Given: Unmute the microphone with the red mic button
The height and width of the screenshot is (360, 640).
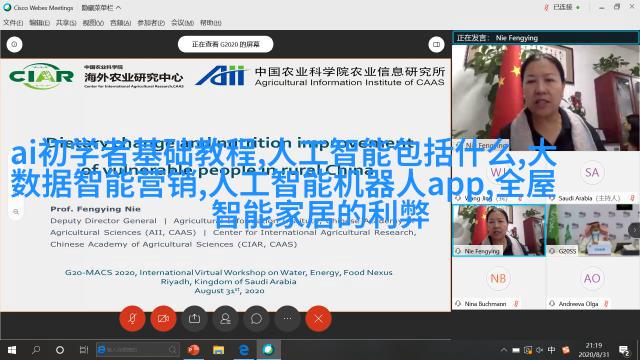Looking at the screenshot, I should click(x=132, y=319).
